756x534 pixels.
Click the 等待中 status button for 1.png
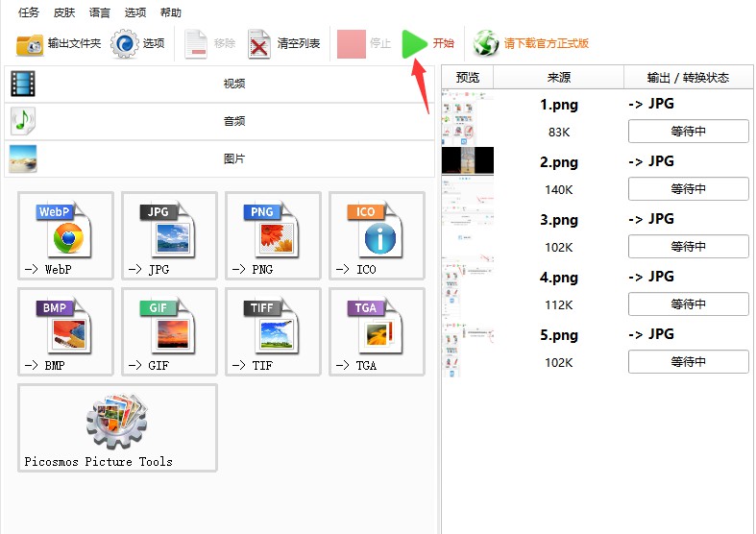(x=688, y=131)
